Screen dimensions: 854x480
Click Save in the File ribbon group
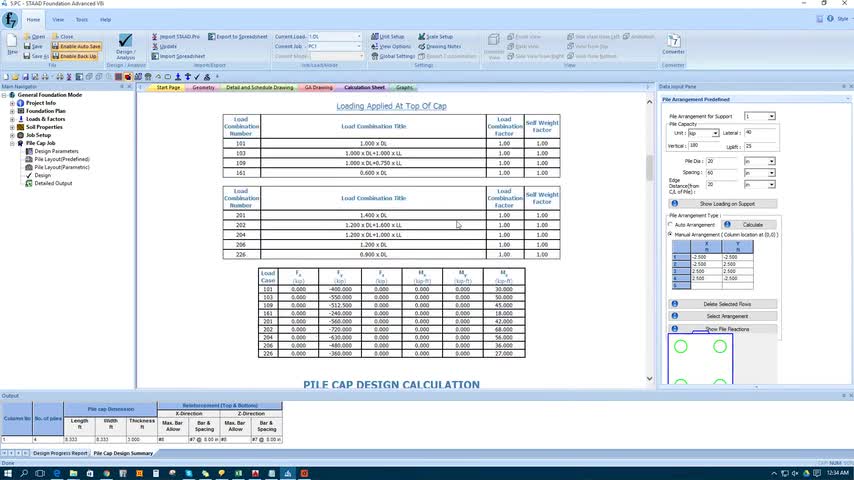tap(33, 46)
